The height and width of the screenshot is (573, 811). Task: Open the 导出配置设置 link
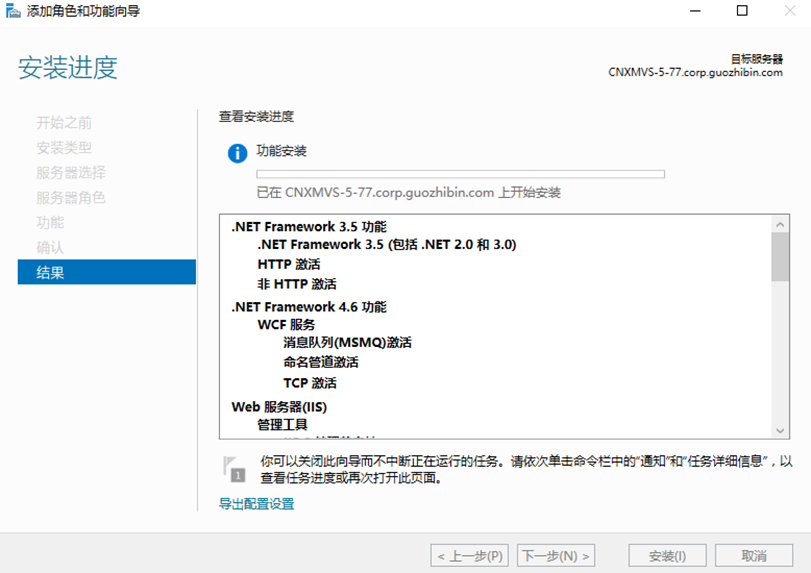[257, 504]
